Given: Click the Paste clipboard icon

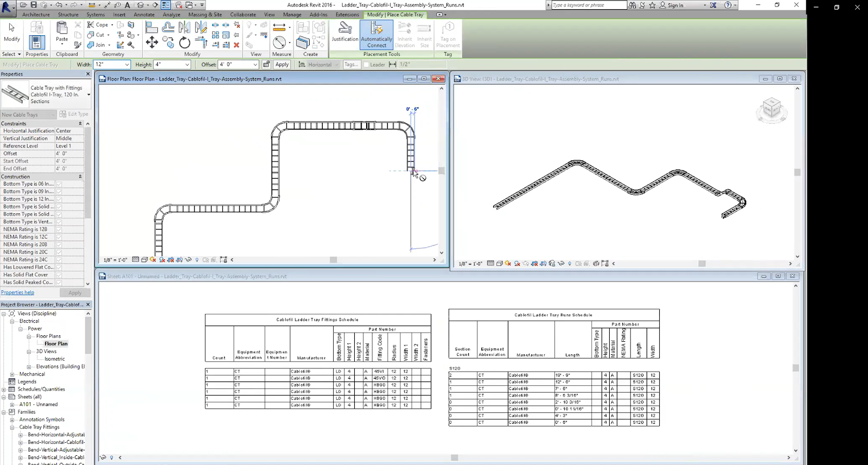Looking at the screenshot, I should 62,28.
